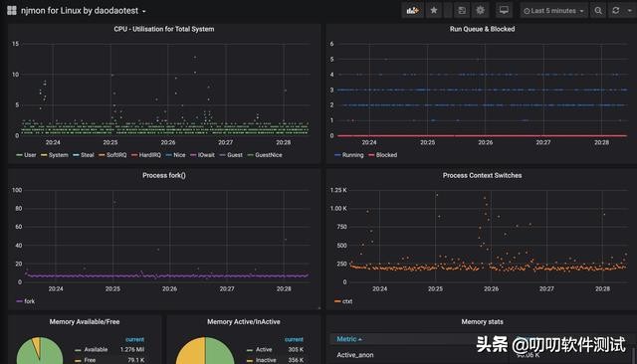Click the 305 K Active value

click(x=296, y=349)
